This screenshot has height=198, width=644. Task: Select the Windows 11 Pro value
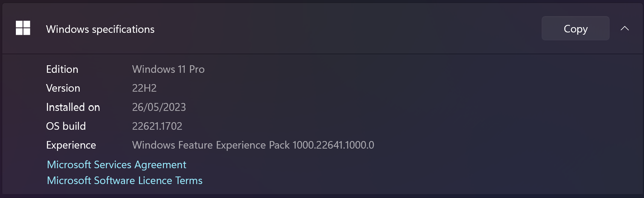(168, 69)
